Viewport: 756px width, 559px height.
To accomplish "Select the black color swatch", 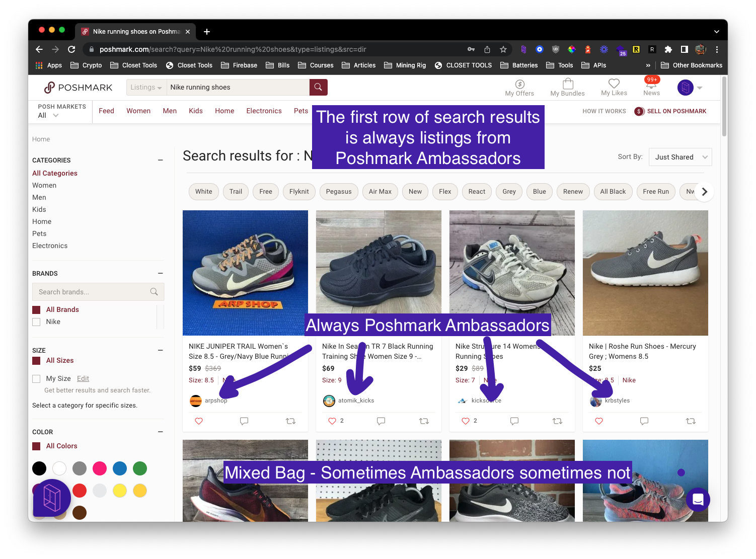I will coord(39,469).
